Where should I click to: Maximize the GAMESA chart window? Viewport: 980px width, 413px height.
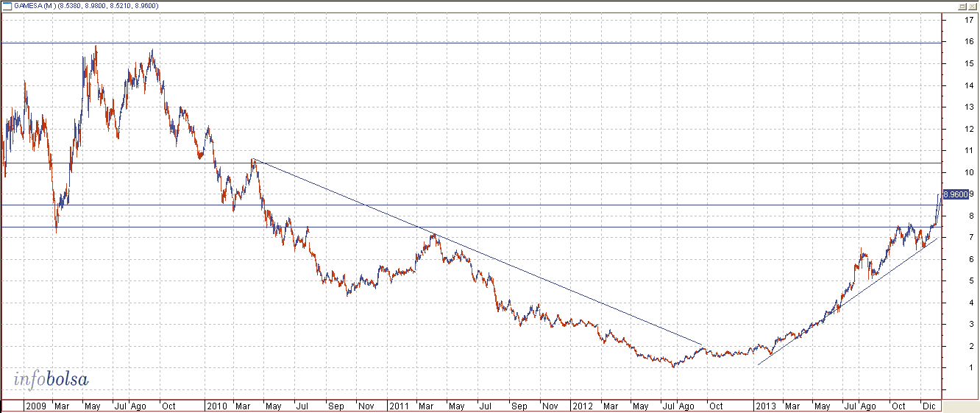click(961, 6)
